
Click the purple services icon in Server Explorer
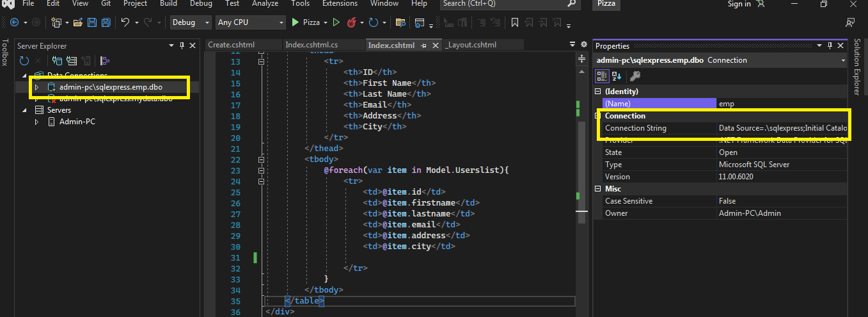coord(105,61)
